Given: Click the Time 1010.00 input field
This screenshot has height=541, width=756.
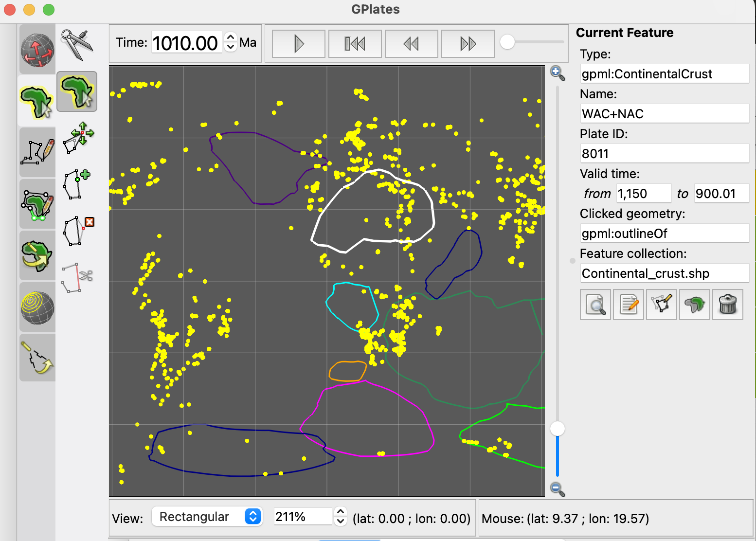Looking at the screenshot, I should (x=187, y=43).
